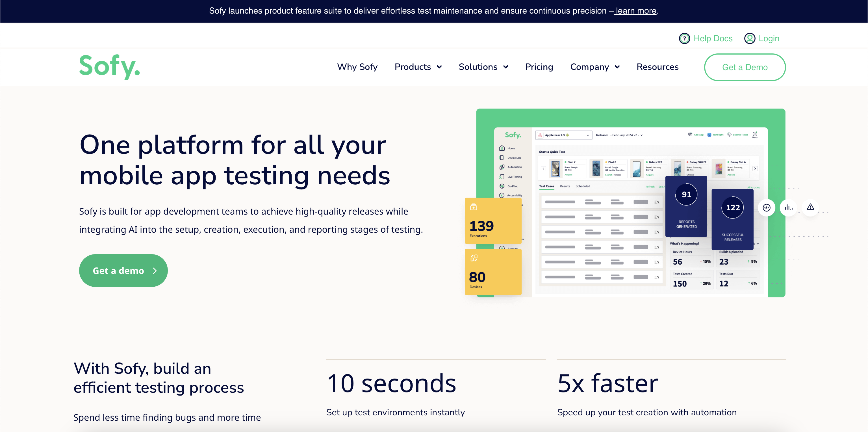
Task: Click search-details icon in last test case row
Action: coord(657,277)
